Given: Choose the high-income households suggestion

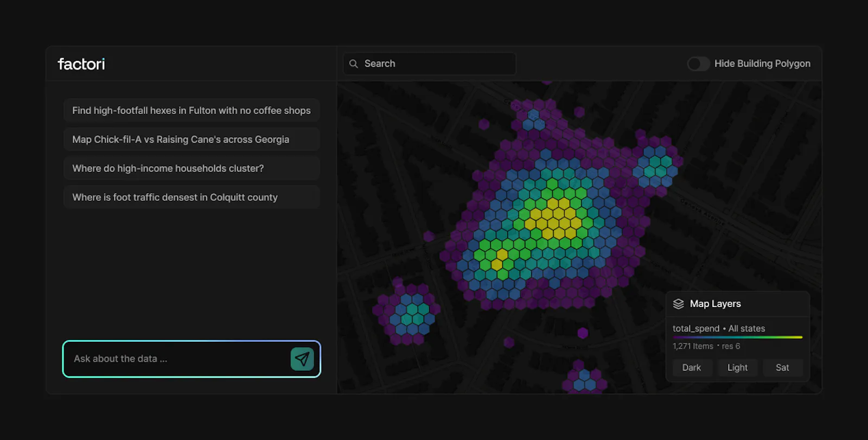Looking at the screenshot, I should tap(192, 168).
